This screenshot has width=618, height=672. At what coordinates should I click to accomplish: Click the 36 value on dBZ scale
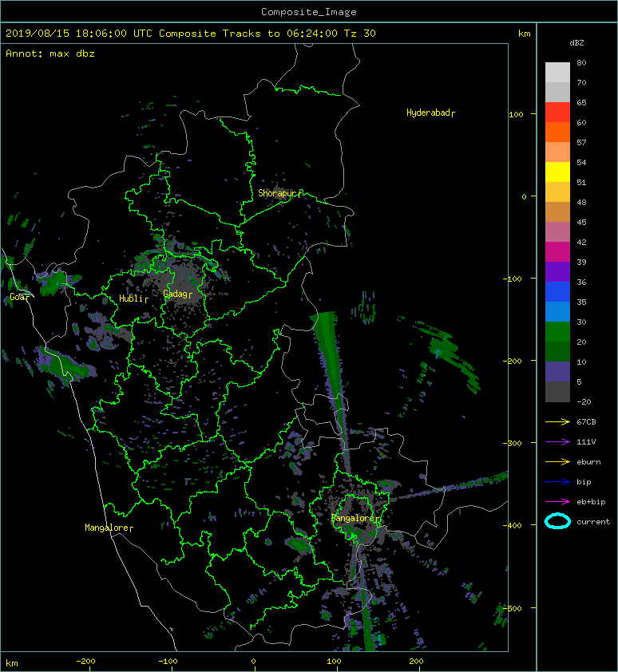tap(581, 282)
